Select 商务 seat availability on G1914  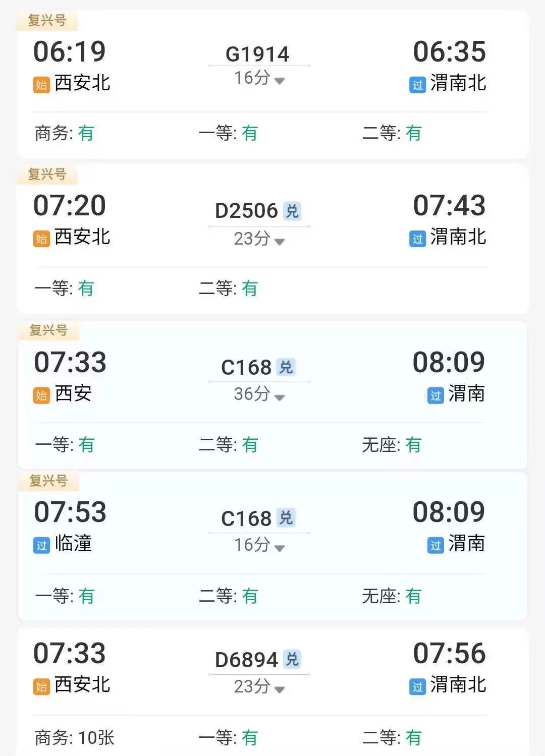pyautogui.click(x=64, y=133)
